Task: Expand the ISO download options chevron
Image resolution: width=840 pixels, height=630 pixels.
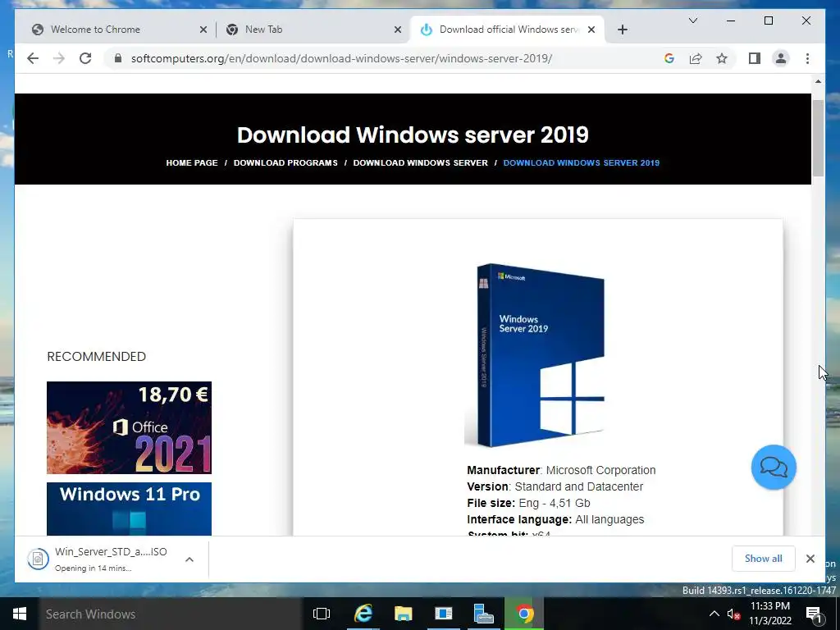Action: tap(189, 559)
